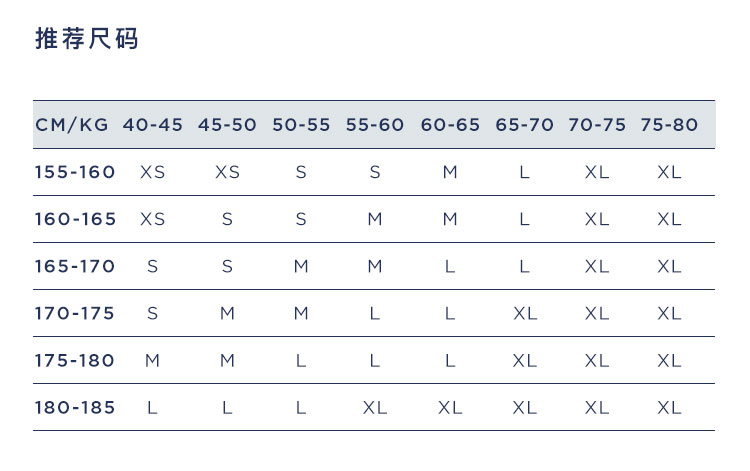Click the 75-80 weight column header
Screen dimensions: 750x471
[x=669, y=125]
